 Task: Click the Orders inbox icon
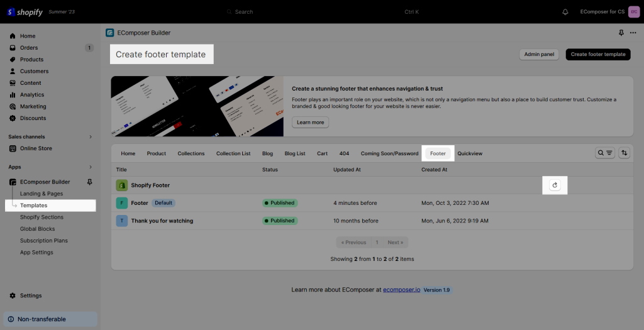click(x=13, y=48)
